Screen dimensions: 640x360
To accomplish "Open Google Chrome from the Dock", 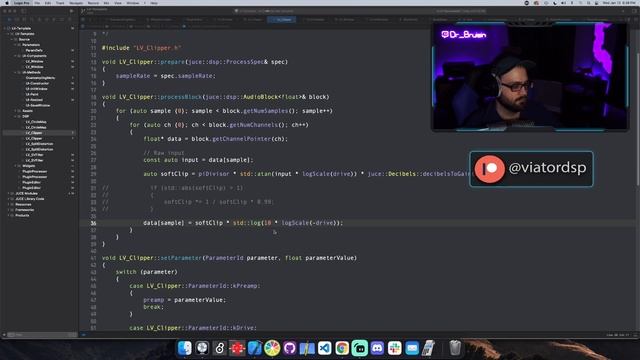I will pos(342,348).
